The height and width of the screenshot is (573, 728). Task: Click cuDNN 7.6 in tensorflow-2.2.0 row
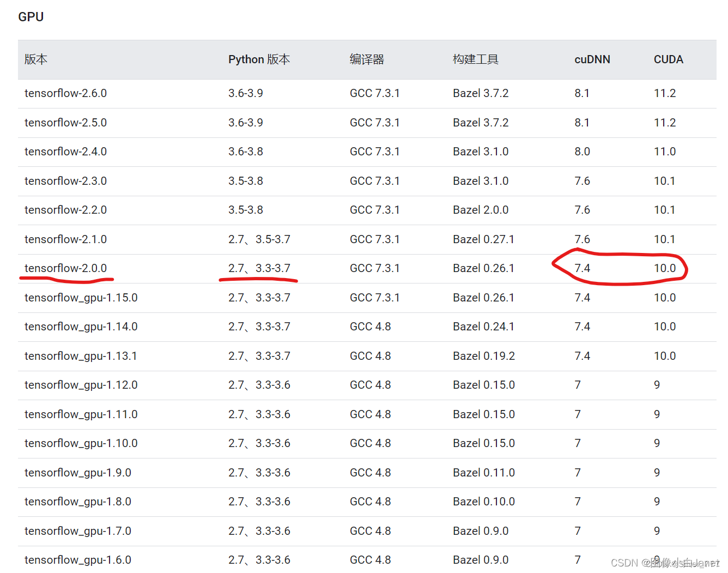click(582, 210)
